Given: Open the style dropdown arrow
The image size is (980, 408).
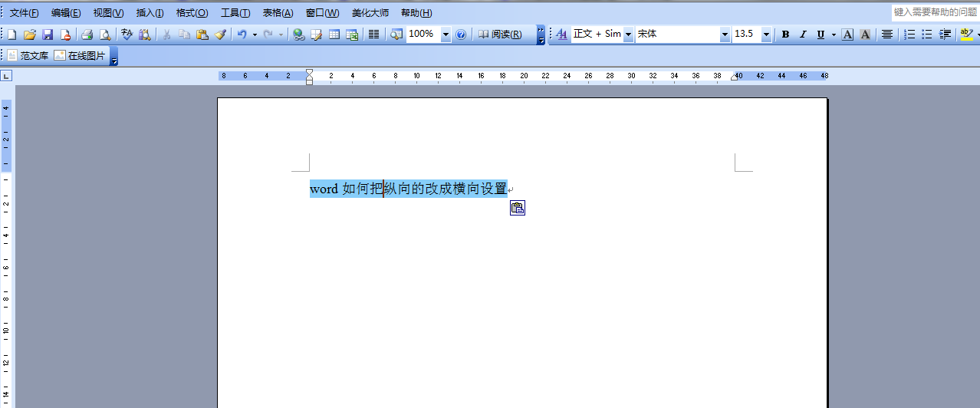Looking at the screenshot, I should coord(629,35).
